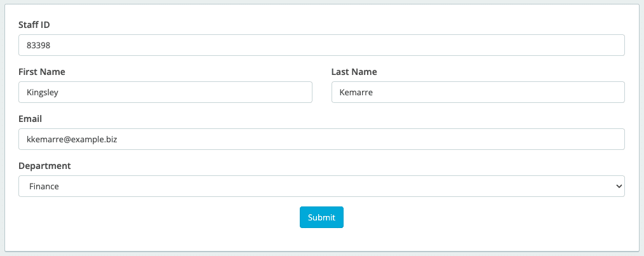The width and height of the screenshot is (644, 256).
Task: Click the "Staff ID" label
Action: pos(34,25)
